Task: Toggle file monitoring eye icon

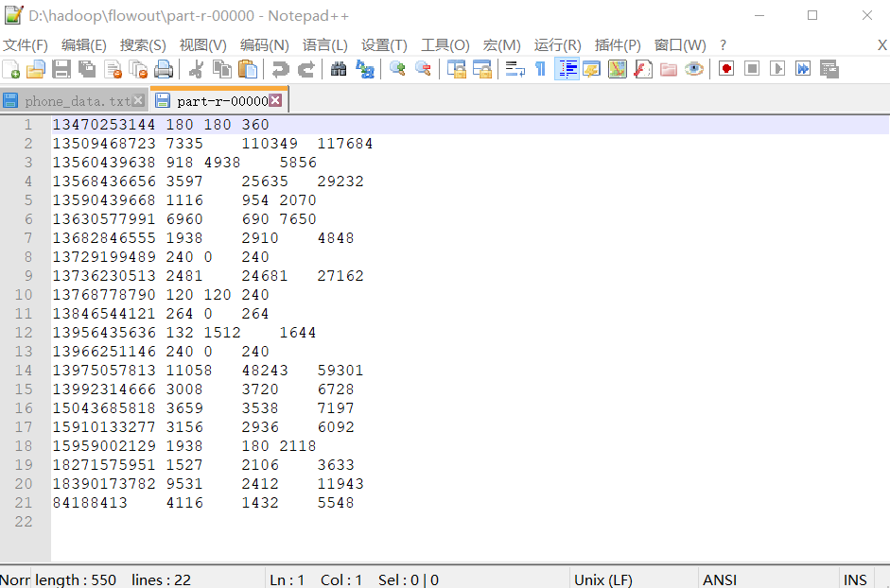Action: [x=694, y=69]
